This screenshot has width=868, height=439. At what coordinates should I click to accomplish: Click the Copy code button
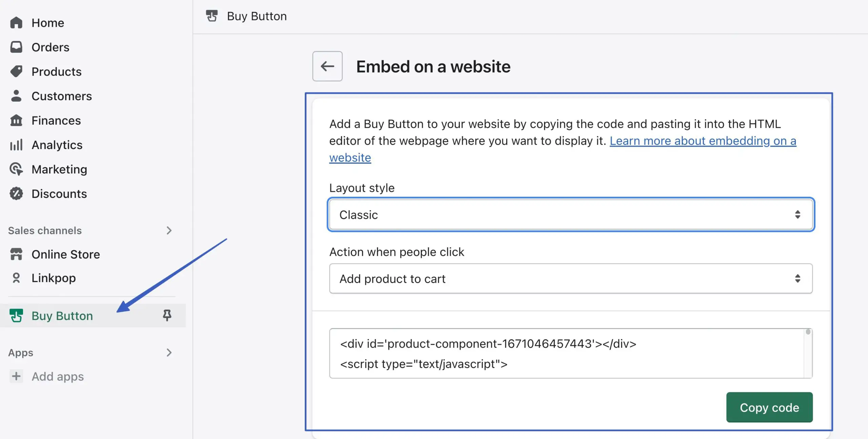coord(769,407)
